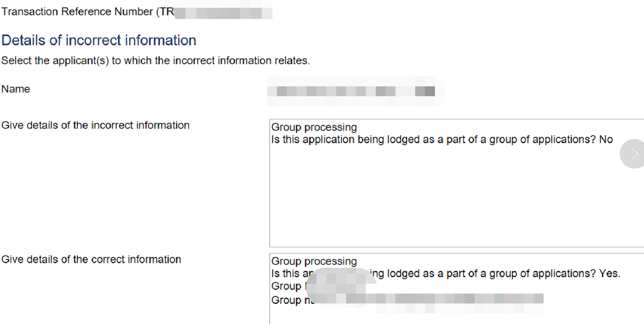
Task: Click the group application question ending in 'No'
Action: [442, 140]
